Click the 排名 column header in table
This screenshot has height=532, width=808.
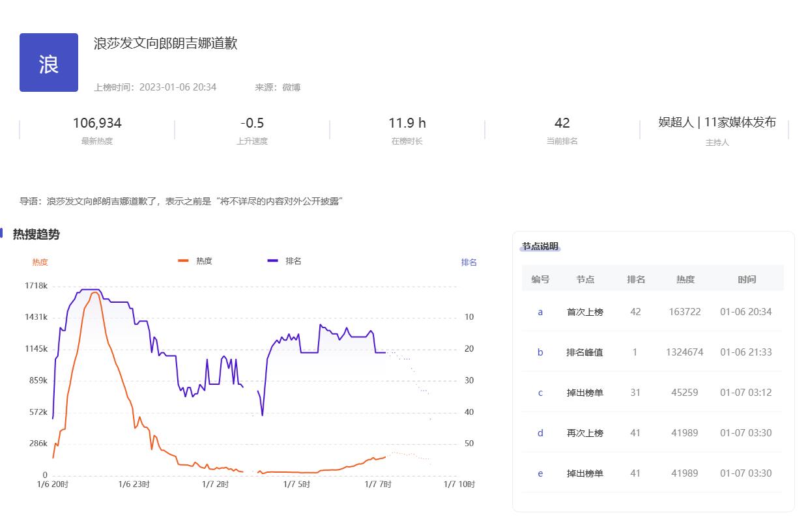(x=635, y=279)
